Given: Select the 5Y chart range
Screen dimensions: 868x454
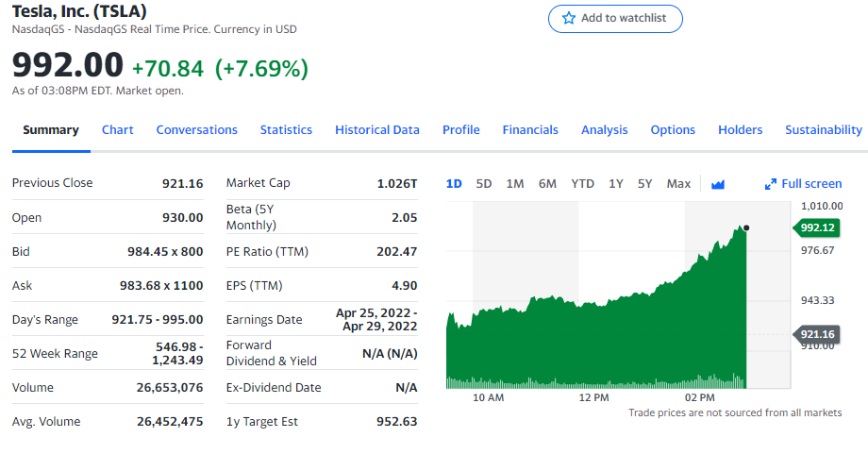Looking at the screenshot, I should 645,184.
